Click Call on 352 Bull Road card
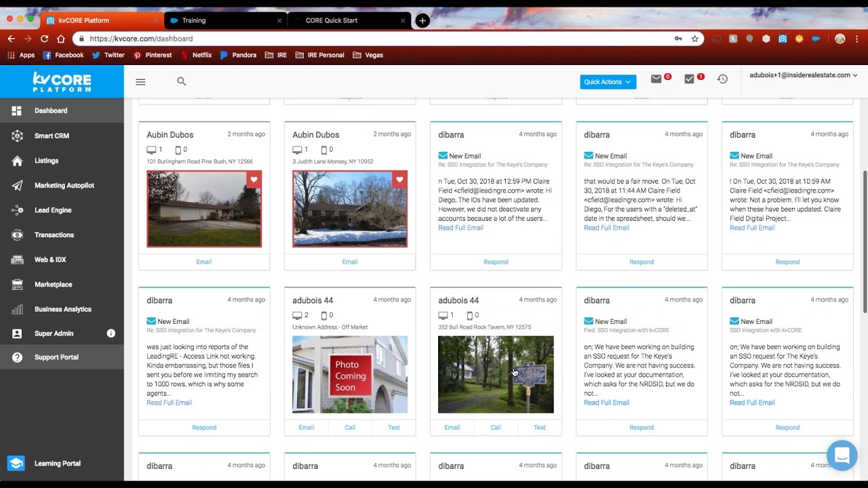Image resolution: width=868 pixels, height=488 pixels. pyautogui.click(x=496, y=428)
